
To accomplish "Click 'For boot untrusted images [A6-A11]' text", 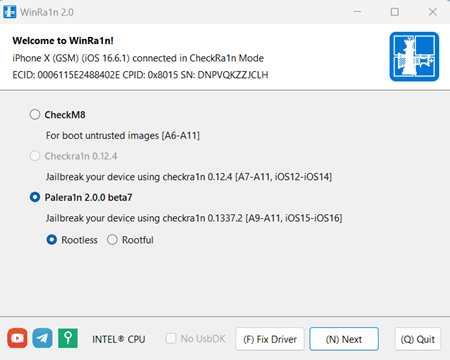I will point(123,136).
